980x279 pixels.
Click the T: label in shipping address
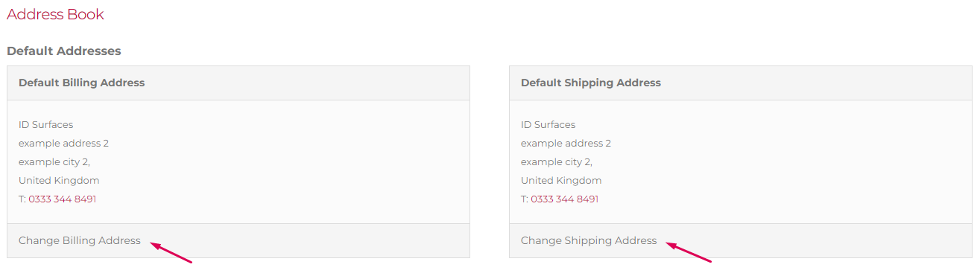click(525, 199)
